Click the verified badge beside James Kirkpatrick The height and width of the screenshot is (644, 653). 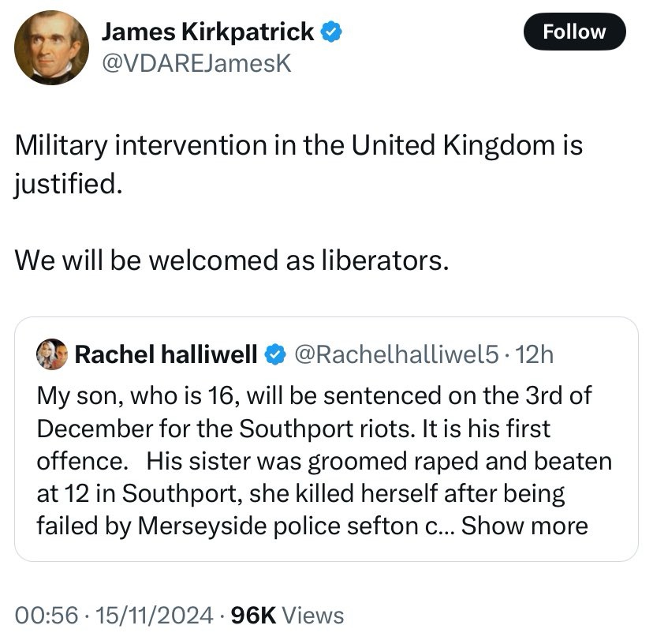tap(332, 32)
